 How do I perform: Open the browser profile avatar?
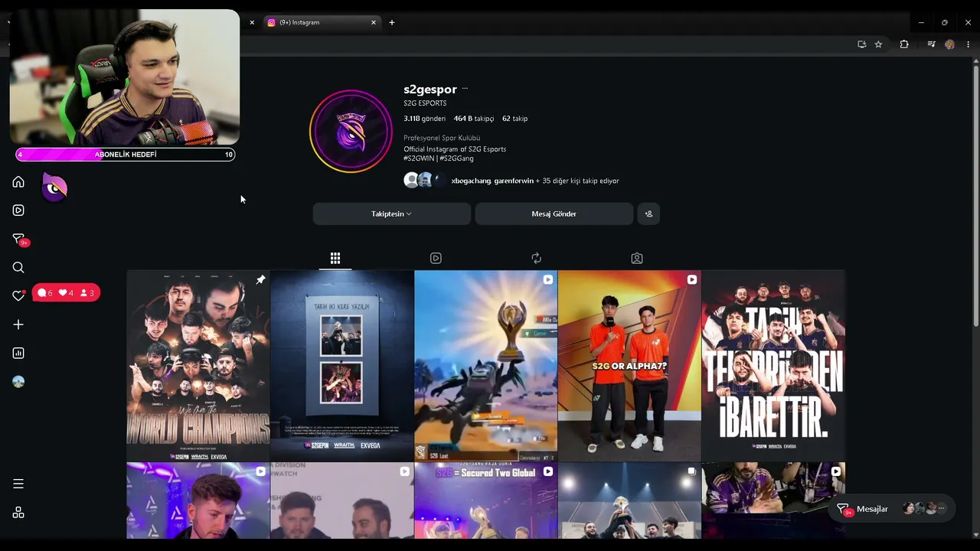(950, 44)
